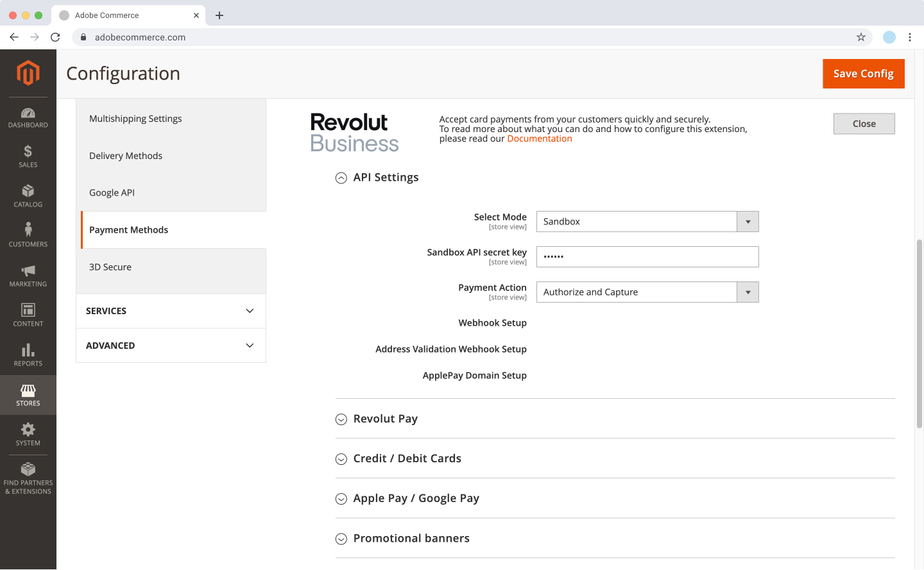Select Payment Methods in sidebar
Screen dimensions: 924x570
[x=173, y=230]
